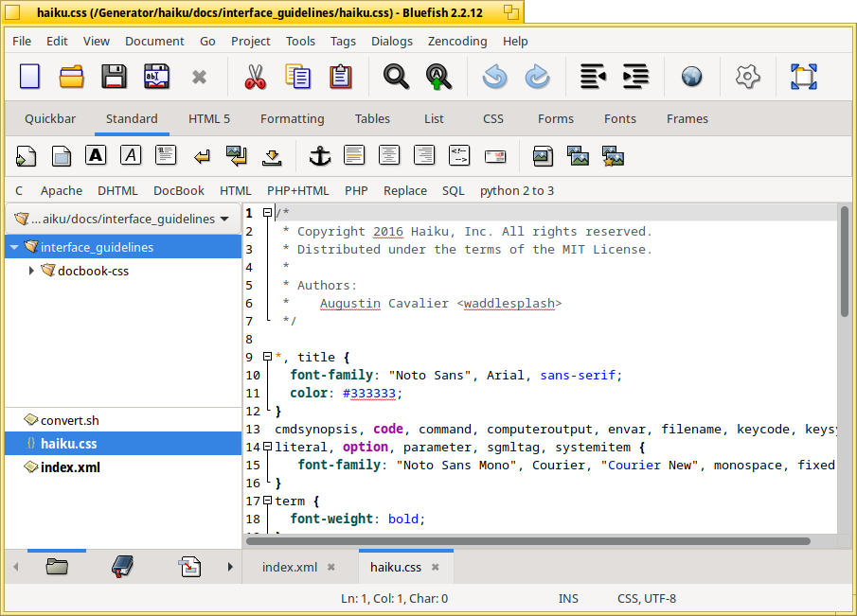Open the Zencoding menu

[457, 42]
